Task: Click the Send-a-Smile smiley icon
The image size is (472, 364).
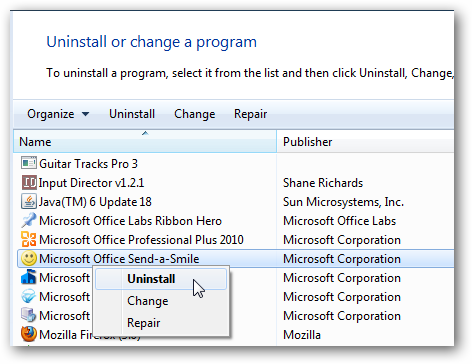Action: [x=29, y=259]
